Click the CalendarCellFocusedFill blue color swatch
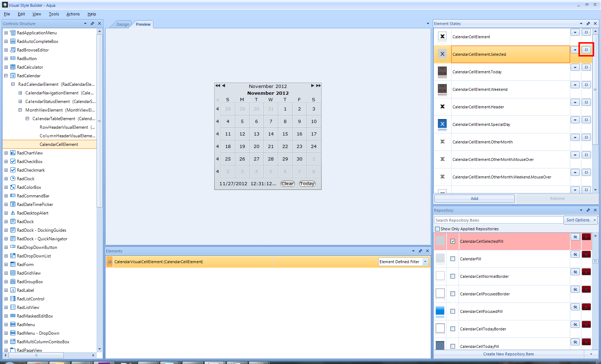This screenshot has width=601, height=364. [440, 311]
